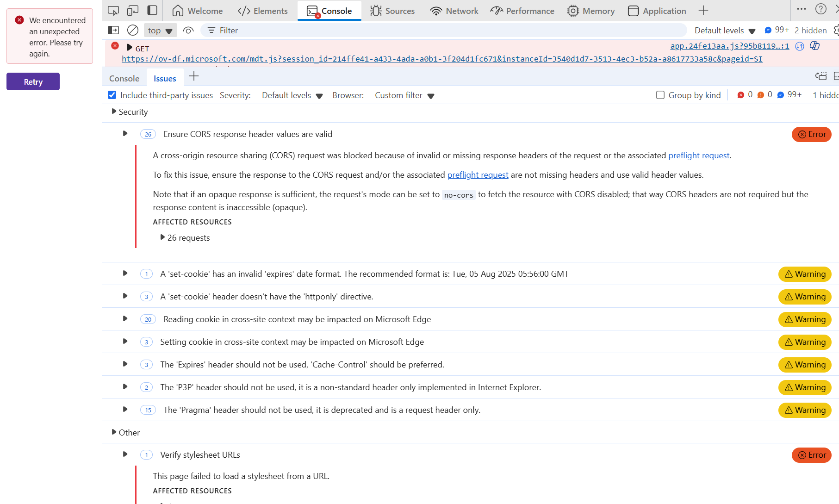Click the blue 99+ counter in Issues bar
839x504 pixels.
[789, 94]
